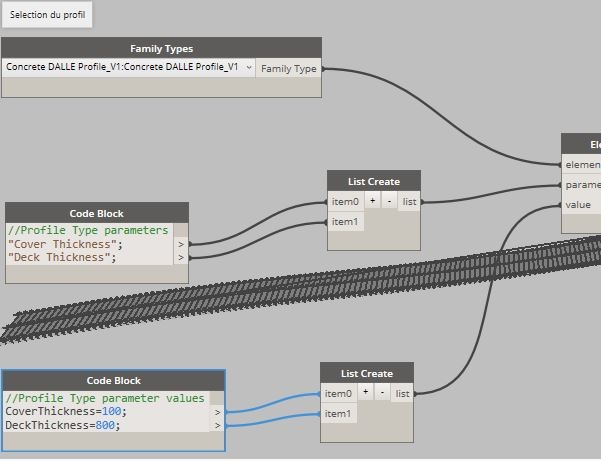Screen dimensions: 601x461
Task: Add an input with plus on the values List Create
Action: pyautogui.click(x=365, y=393)
